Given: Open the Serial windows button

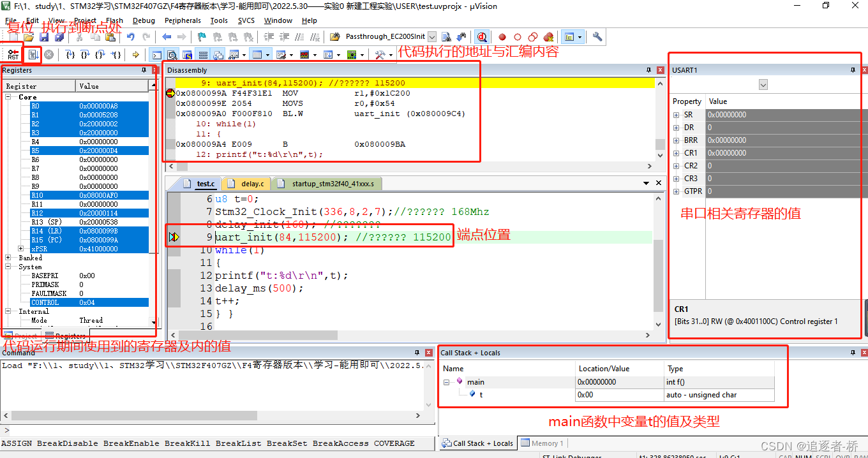Looking at the screenshot, I should click(280, 55).
